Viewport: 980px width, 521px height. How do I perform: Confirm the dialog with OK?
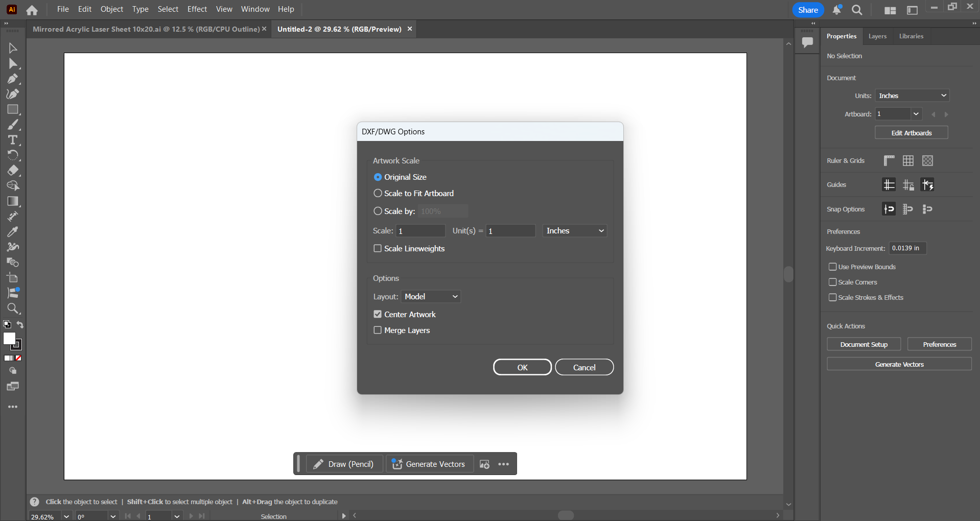[x=522, y=367]
